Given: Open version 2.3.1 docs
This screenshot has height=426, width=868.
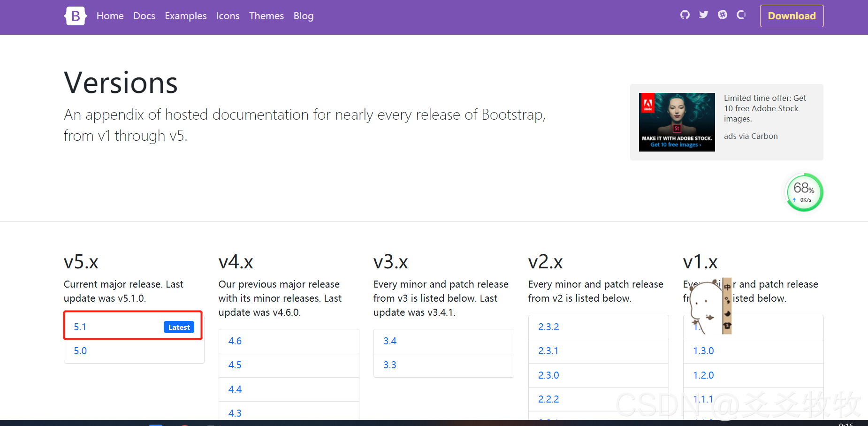Looking at the screenshot, I should 598,351.
